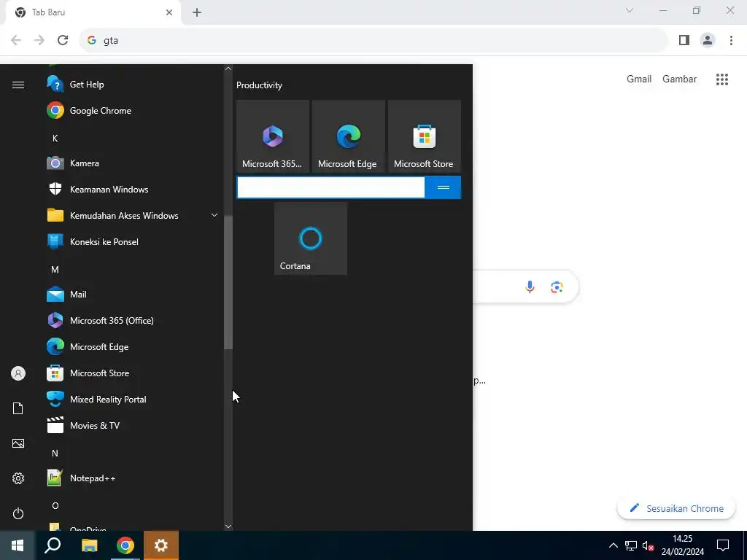747x560 pixels.
Task: Open Documents from the Start sidebar
Action: pos(18,408)
